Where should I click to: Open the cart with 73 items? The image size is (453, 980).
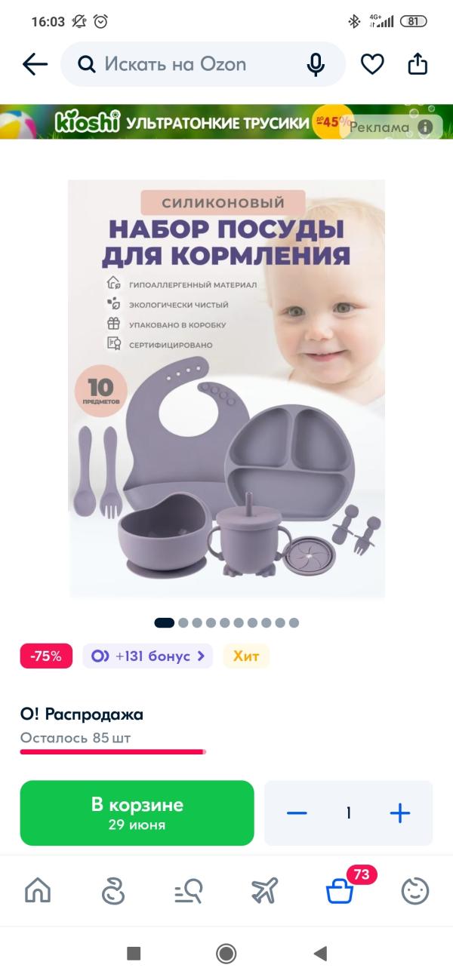(341, 891)
